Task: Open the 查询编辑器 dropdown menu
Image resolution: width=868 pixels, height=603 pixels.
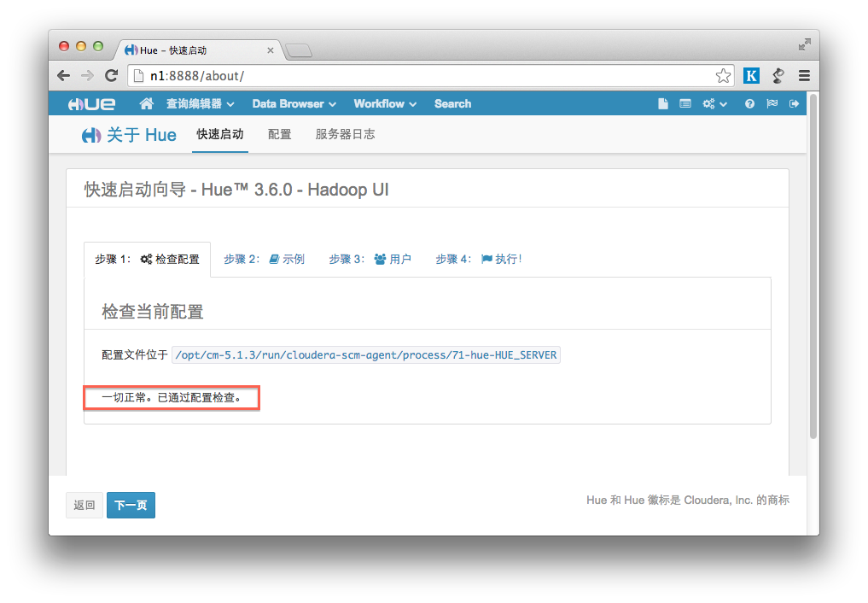Action: pyautogui.click(x=200, y=103)
